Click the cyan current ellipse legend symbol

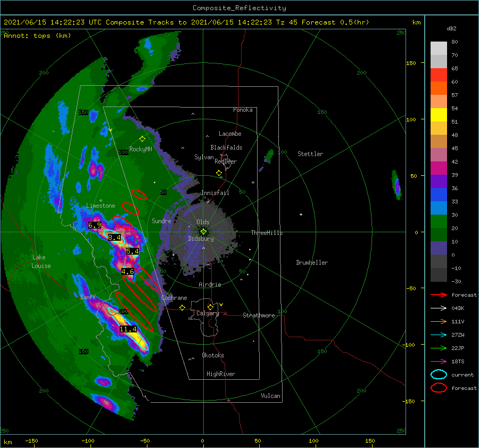pos(439,374)
